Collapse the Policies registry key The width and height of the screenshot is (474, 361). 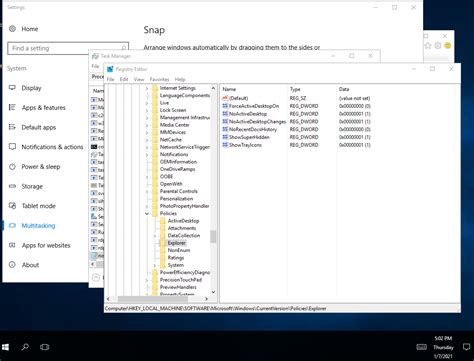(x=147, y=213)
